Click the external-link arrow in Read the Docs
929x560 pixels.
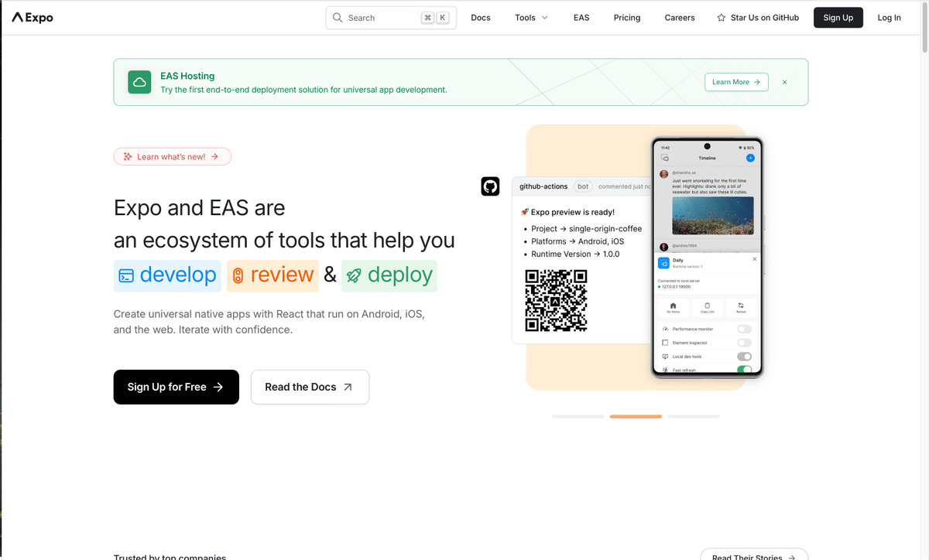pos(348,388)
